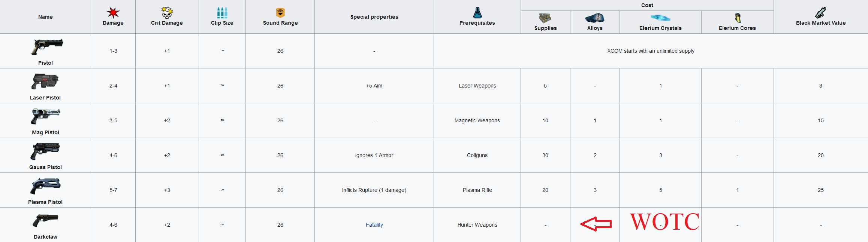Click the Name column header
Screen dimensions: 868x242
(x=45, y=17)
